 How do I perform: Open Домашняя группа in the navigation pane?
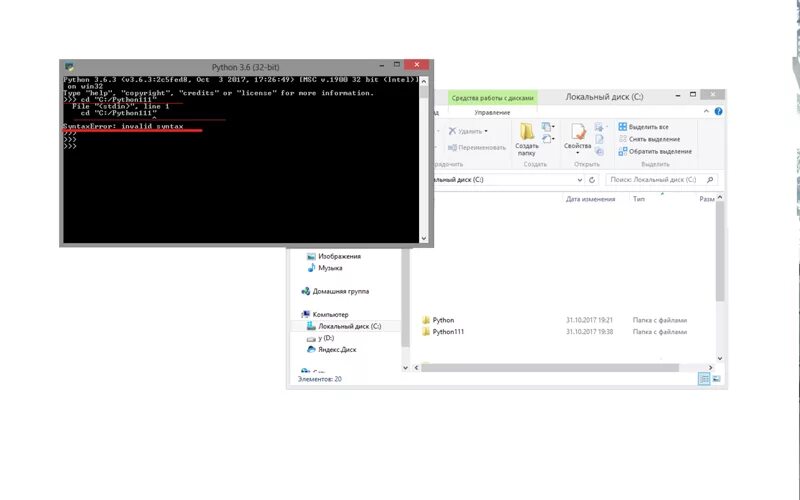click(x=335, y=291)
